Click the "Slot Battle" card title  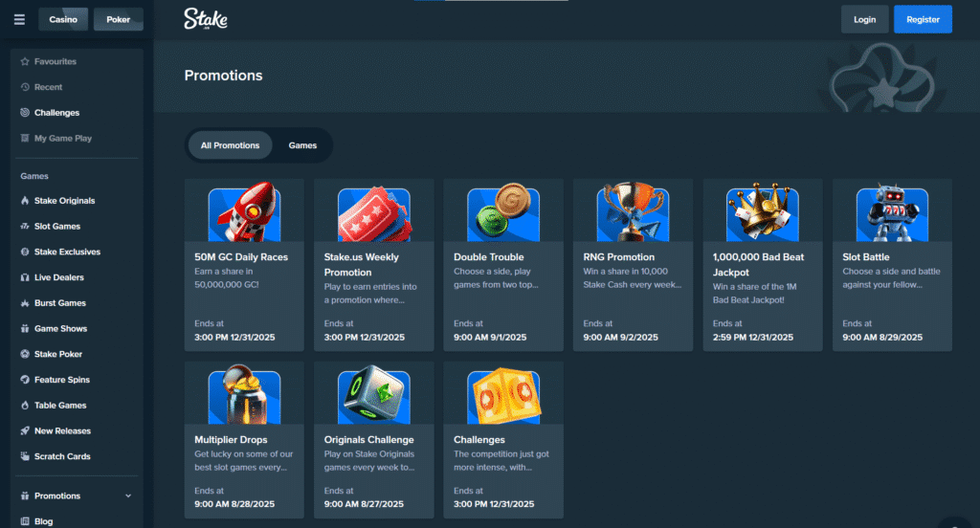865,256
